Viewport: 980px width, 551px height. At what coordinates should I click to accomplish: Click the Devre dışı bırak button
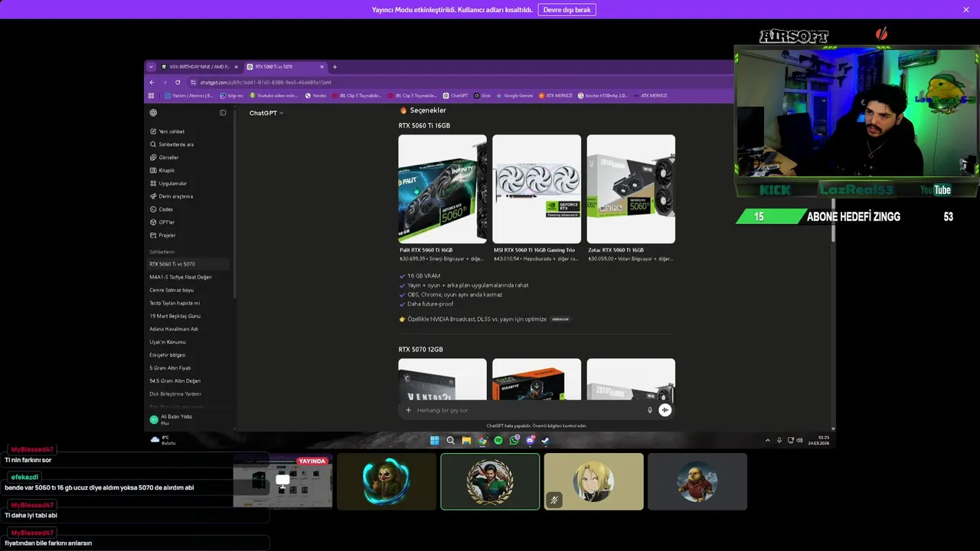567,10
